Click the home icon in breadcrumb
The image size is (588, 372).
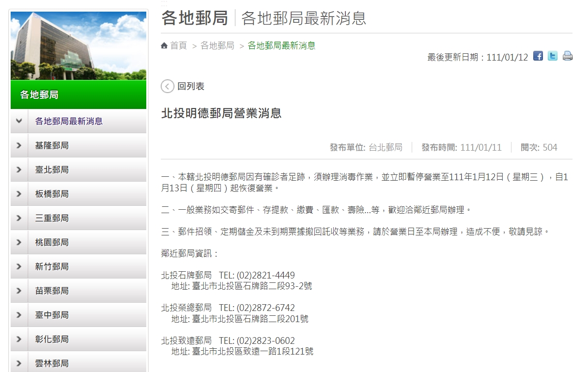click(165, 46)
